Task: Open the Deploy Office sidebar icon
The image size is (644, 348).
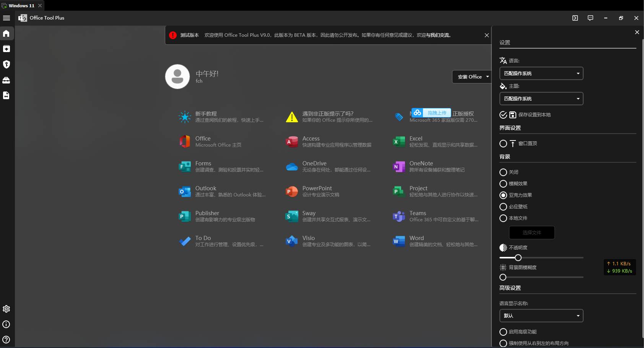Action: 7,49
